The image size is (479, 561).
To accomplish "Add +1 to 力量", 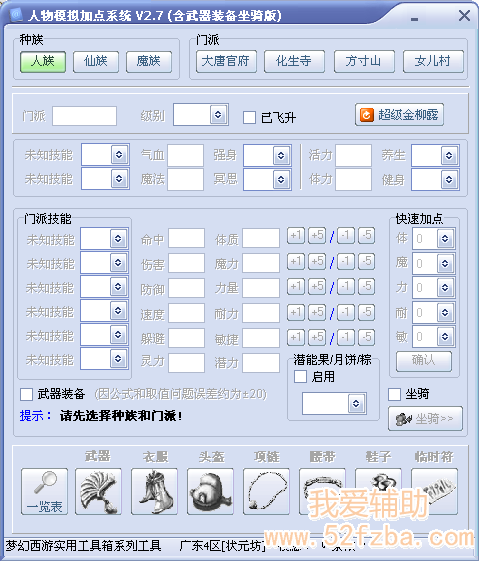I will click(296, 287).
